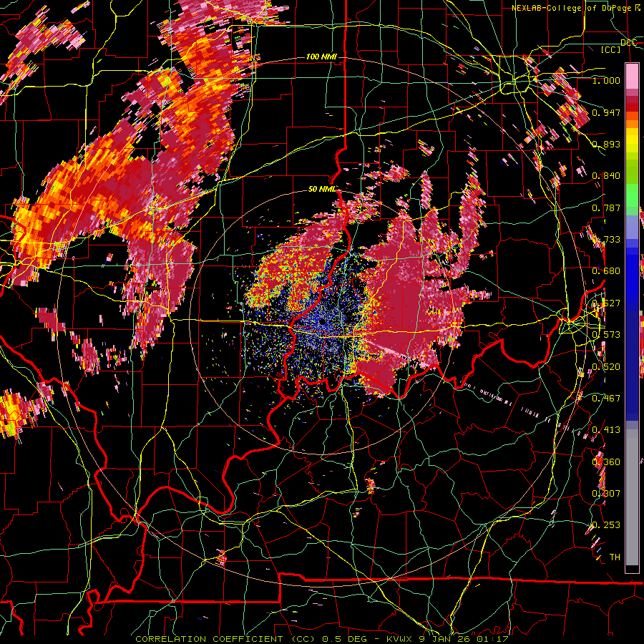
Task: Click the 0.680 scale value
Action: click(x=606, y=271)
